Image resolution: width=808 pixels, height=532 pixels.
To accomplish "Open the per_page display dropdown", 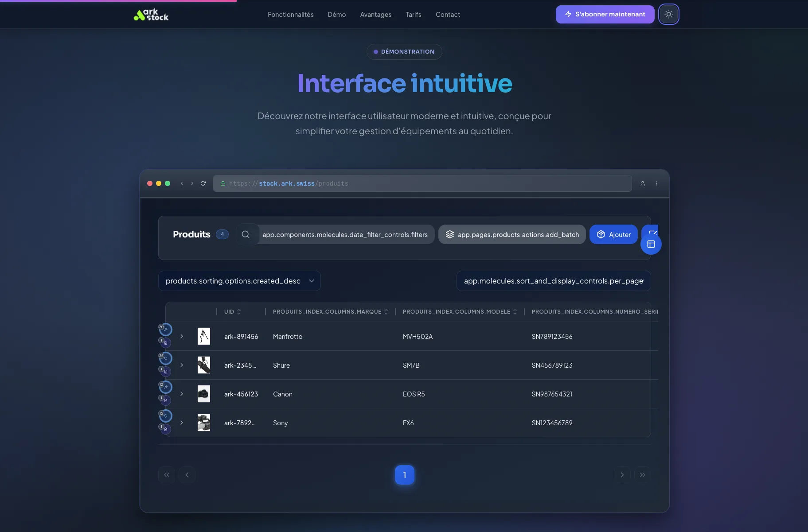I will coord(554,280).
